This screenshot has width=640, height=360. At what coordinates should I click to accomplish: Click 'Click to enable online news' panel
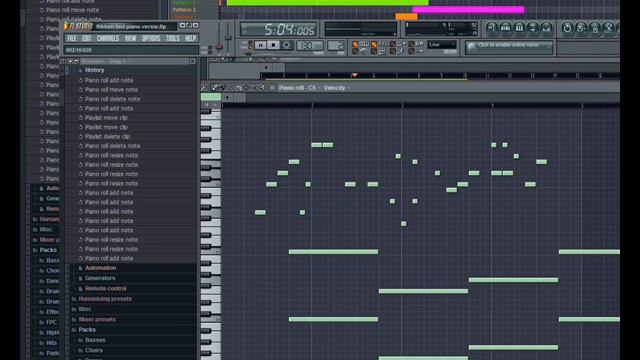coord(509,47)
